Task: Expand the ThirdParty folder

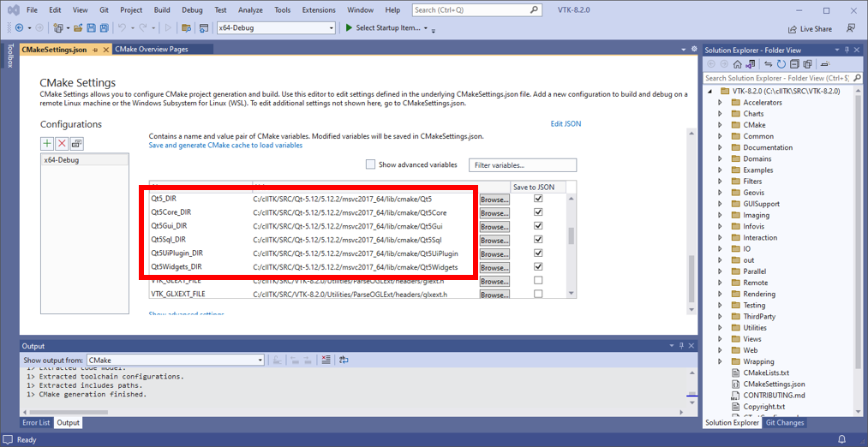Action: pyautogui.click(x=720, y=317)
